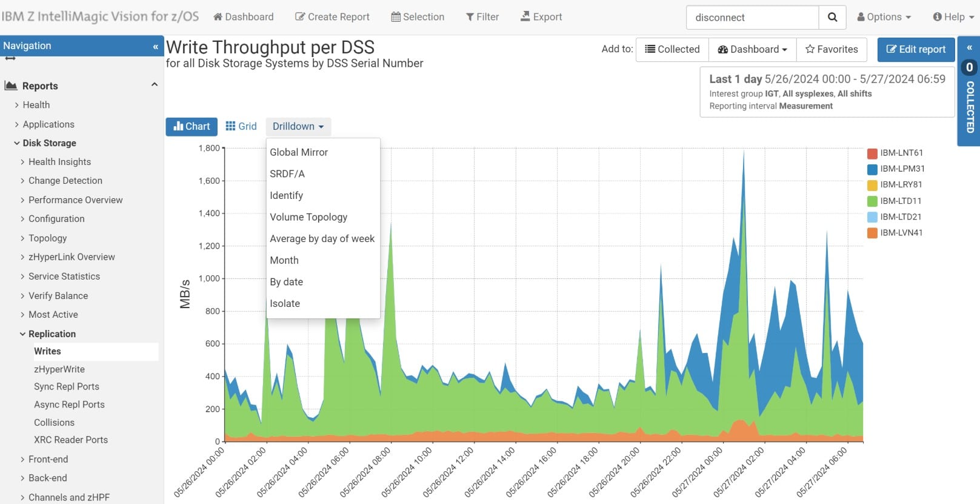Open the Selection calendar menu
This screenshot has width=980, height=504.
click(418, 17)
